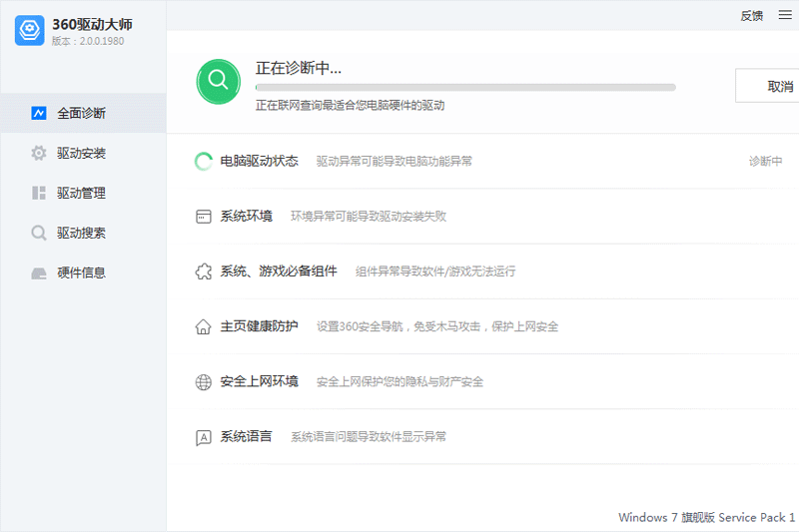The image size is (799, 532).
Task: Click the 诊断中 status text
Action: pyautogui.click(x=765, y=162)
